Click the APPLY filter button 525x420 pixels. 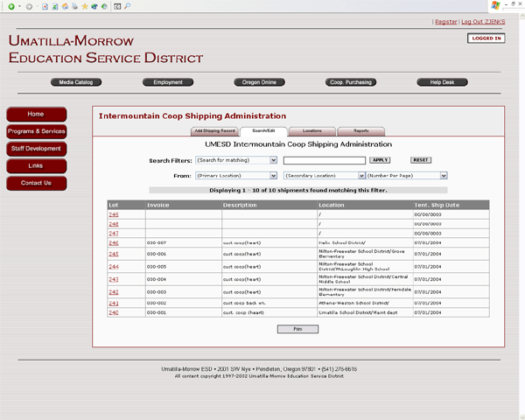380,160
